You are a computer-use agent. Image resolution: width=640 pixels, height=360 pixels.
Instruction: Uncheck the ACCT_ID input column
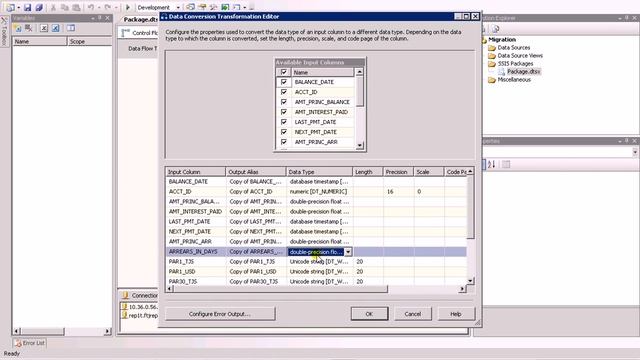(284, 92)
